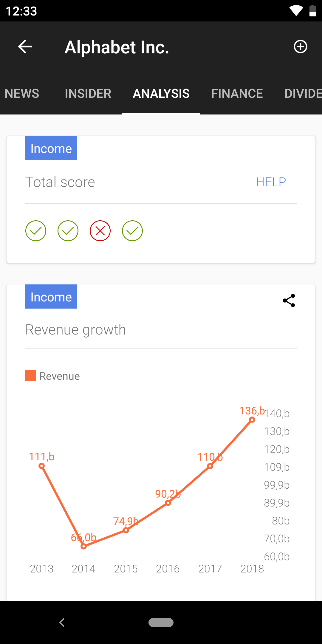Select the 2017 data point labeled 110,b
Image resolution: width=322 pixels, height=644 pixels.
[210, 466]
